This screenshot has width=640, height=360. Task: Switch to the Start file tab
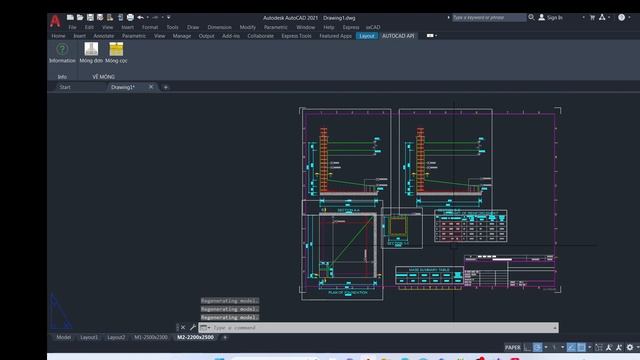click(65, 87)
